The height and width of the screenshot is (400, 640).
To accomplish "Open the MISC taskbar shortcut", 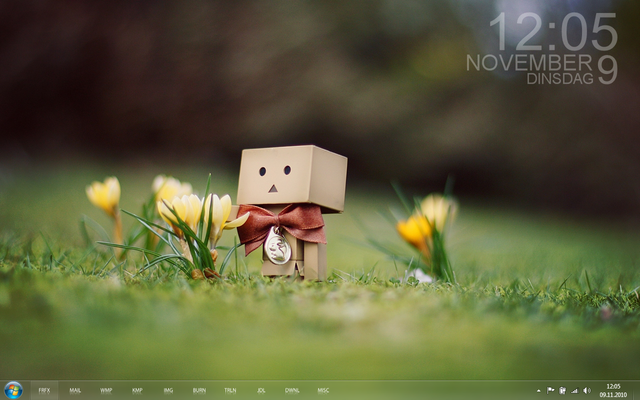I will coord(323,391).
